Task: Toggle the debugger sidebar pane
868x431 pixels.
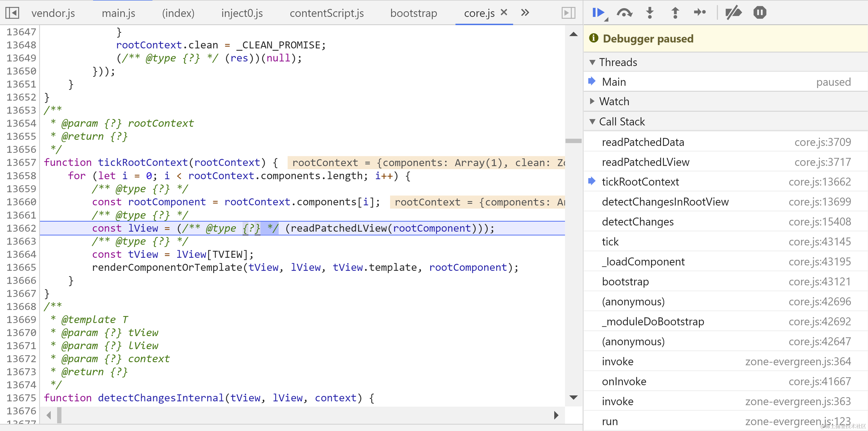Action: pyautogui.click(x=568, y=13)
